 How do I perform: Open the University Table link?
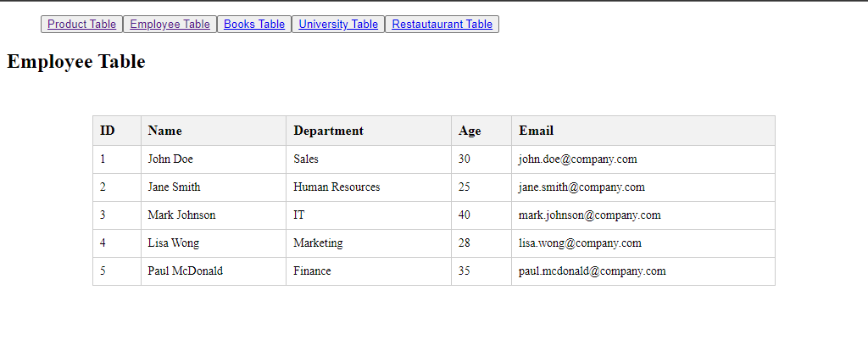338,25
